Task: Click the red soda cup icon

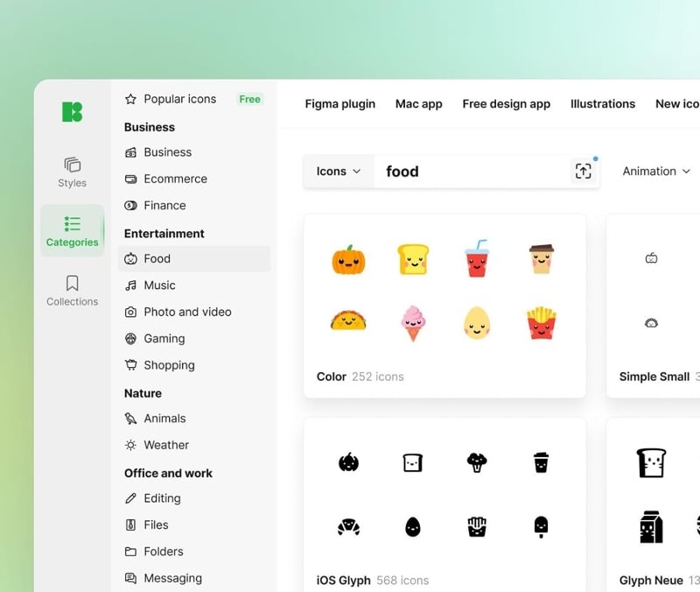Action: pos(477,258)
